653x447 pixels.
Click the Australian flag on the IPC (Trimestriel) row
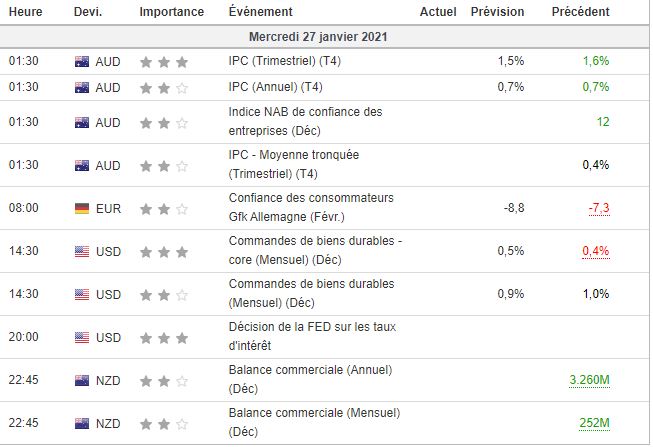click(82, 61)
